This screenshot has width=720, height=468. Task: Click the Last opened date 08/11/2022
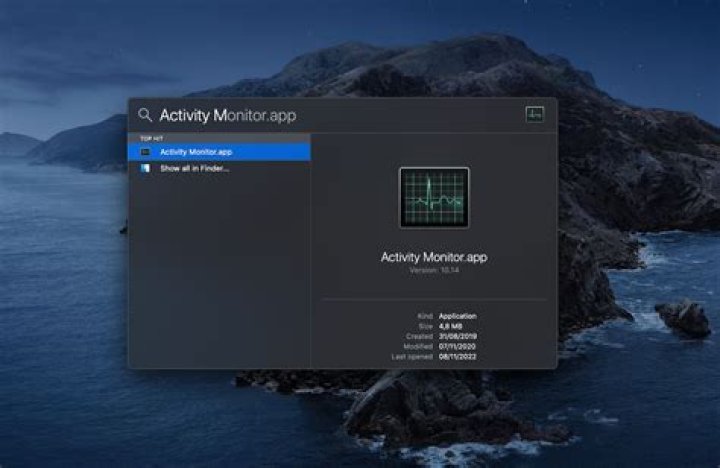pyautogui.click(x=460, y=357)
